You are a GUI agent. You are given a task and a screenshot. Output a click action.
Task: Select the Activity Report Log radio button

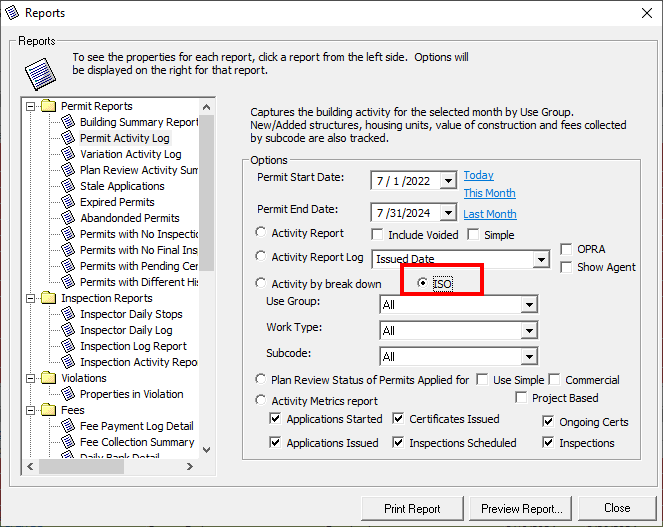260,256
